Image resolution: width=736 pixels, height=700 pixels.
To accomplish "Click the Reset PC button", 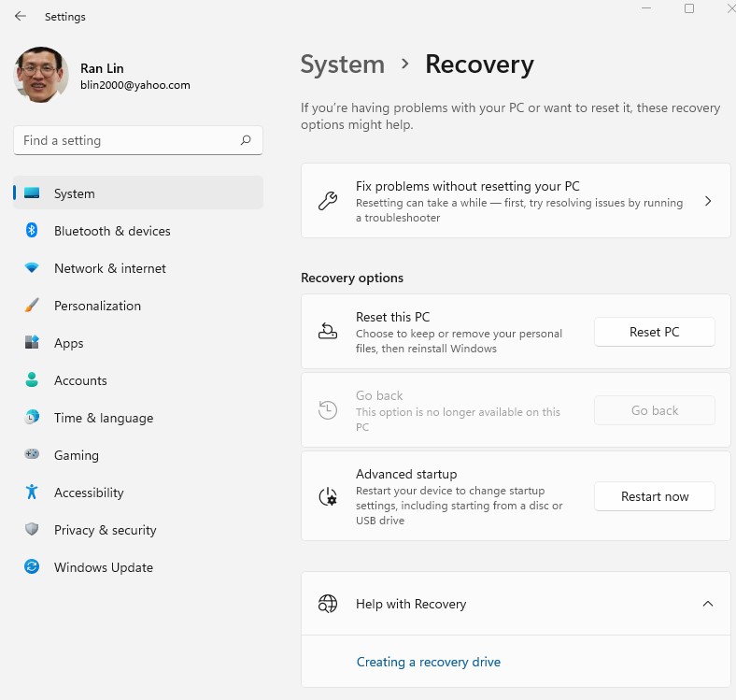I will click(655, 332).
